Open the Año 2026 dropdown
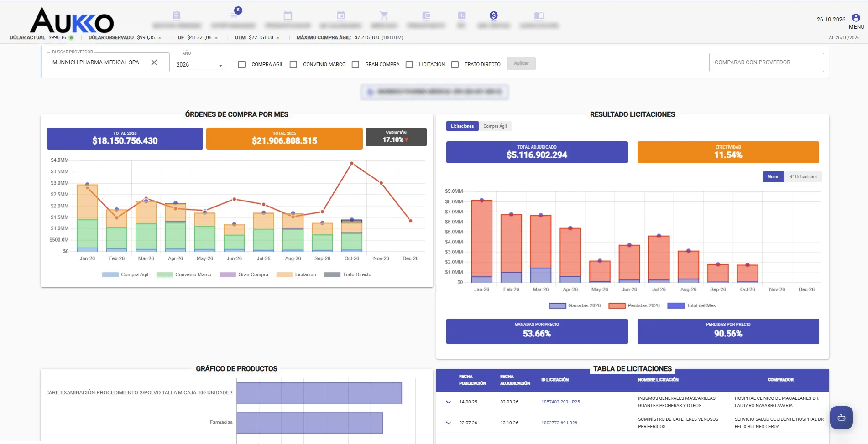Screen dimensions: 868x444 201,65
